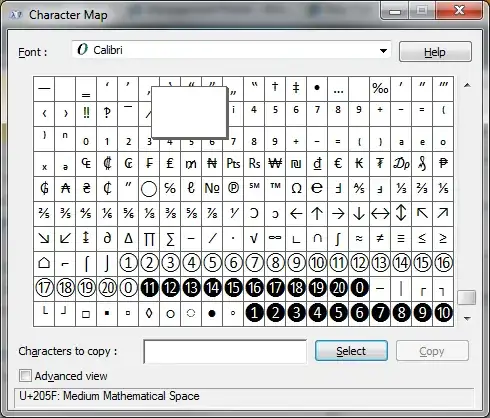This screenshot has height=418, width=490.
Task: Select the Omega Ω character
Action: [x=296, y=189]
